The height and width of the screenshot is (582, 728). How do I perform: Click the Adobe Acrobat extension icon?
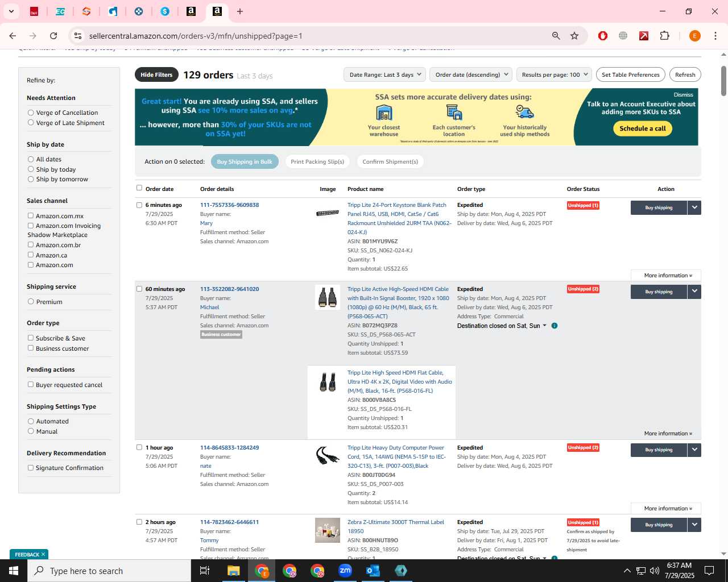tap(644, 36)
